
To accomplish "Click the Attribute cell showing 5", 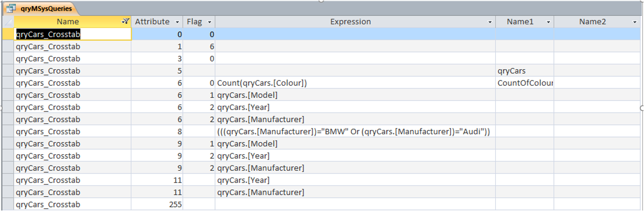I will coord(157,71).
